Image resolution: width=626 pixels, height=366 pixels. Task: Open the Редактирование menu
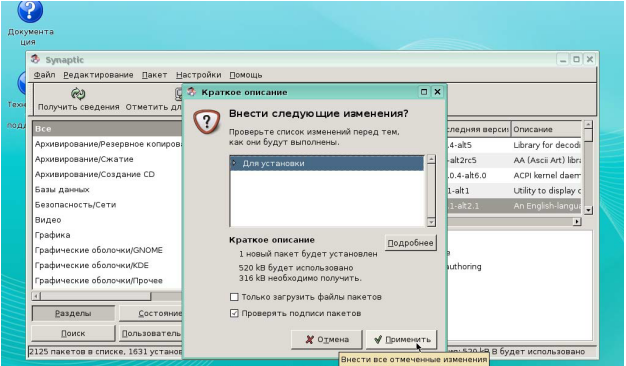coord(98,75)
